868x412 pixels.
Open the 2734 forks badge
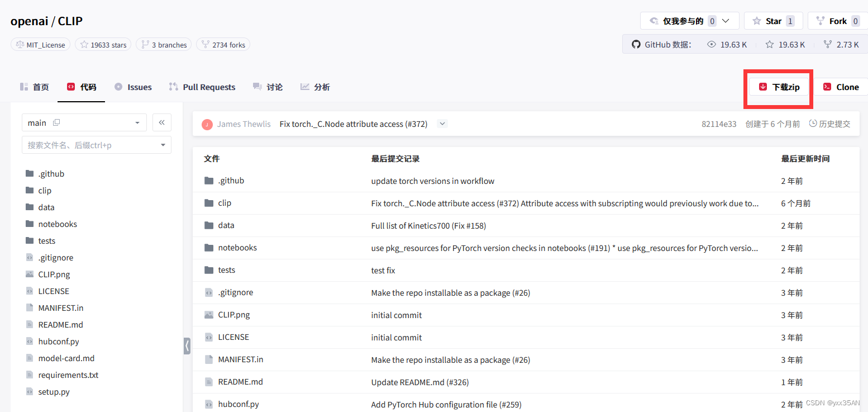click(223, 45)
